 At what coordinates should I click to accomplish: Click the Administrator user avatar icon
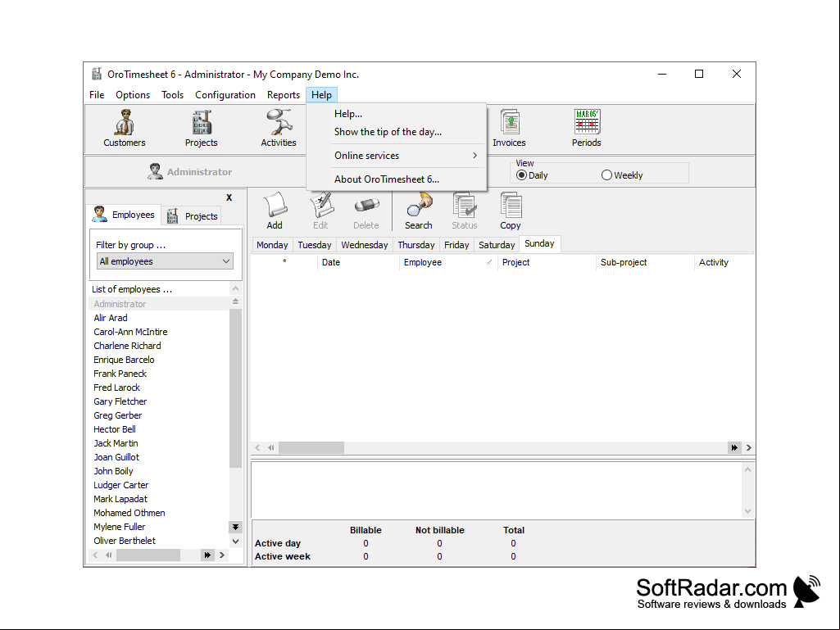pyautogui.click(x=156, y=171)
